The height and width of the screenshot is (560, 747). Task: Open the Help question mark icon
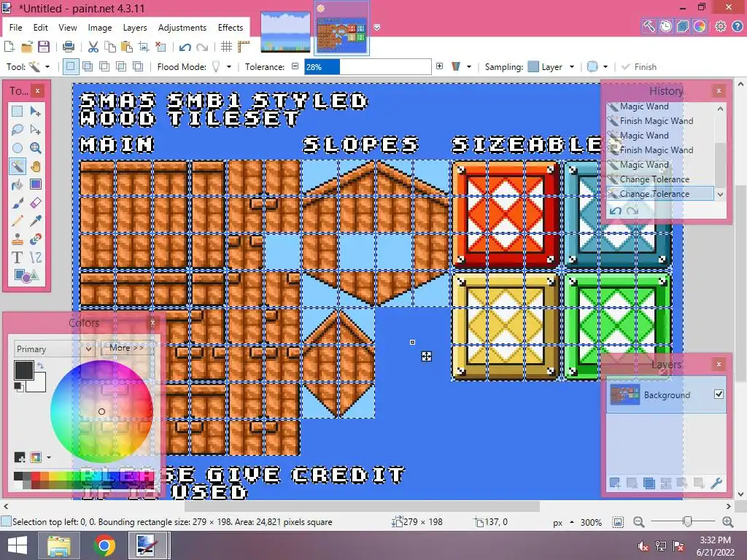coord(737,26)
